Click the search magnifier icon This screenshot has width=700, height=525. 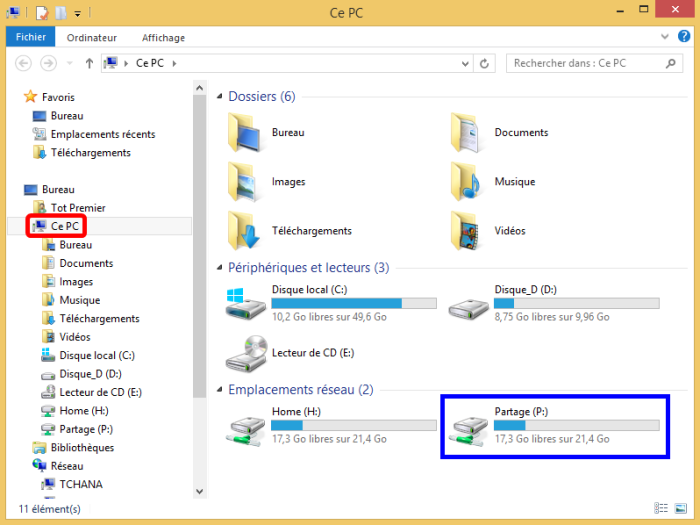[x=671, y=64]
